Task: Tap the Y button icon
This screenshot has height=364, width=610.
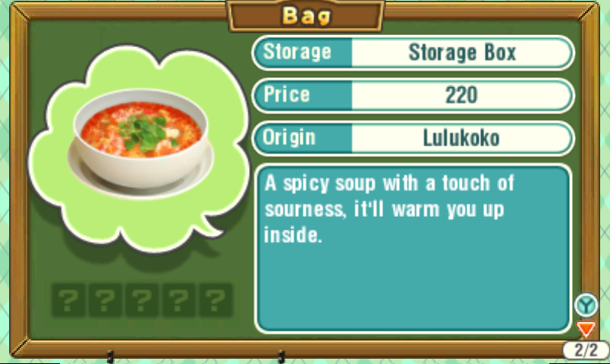Action: (x=586, y=305)
